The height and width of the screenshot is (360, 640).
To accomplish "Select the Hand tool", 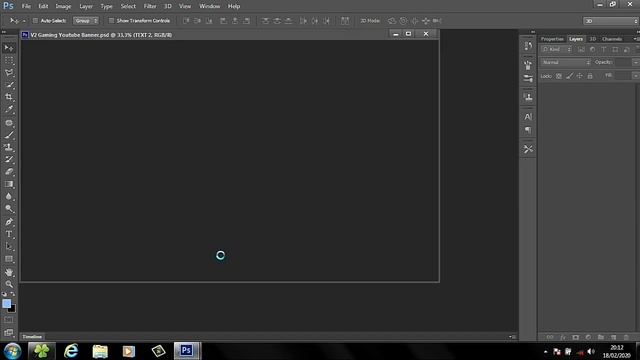I will 9,272.
